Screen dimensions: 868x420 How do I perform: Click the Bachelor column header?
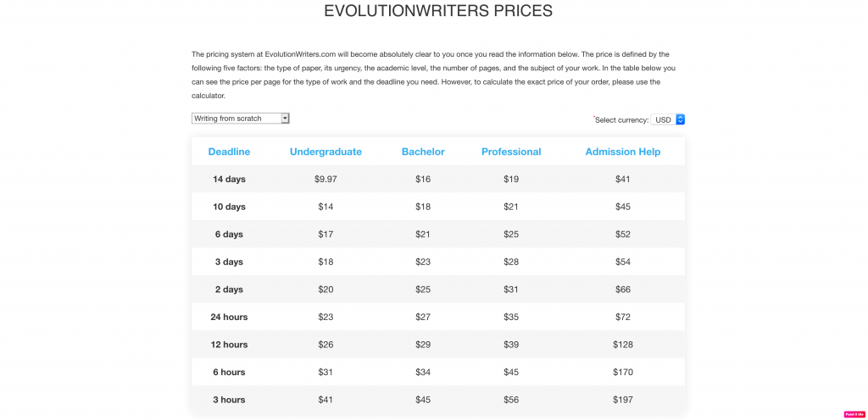423,152
